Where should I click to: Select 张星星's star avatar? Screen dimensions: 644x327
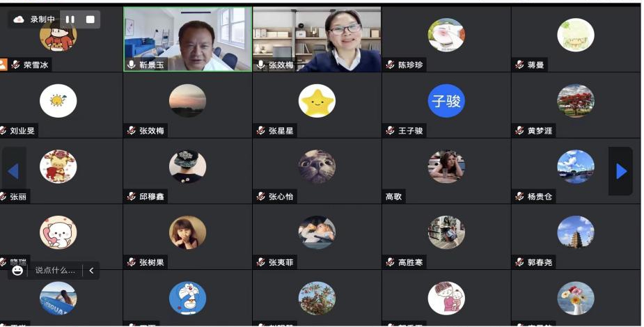click(x=317, y=101)
